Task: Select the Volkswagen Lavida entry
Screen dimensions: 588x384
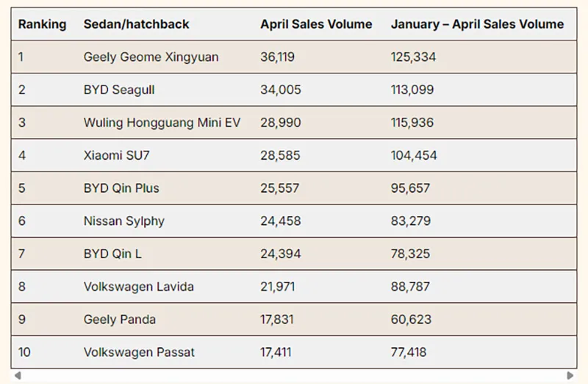Action: (139, 286)
